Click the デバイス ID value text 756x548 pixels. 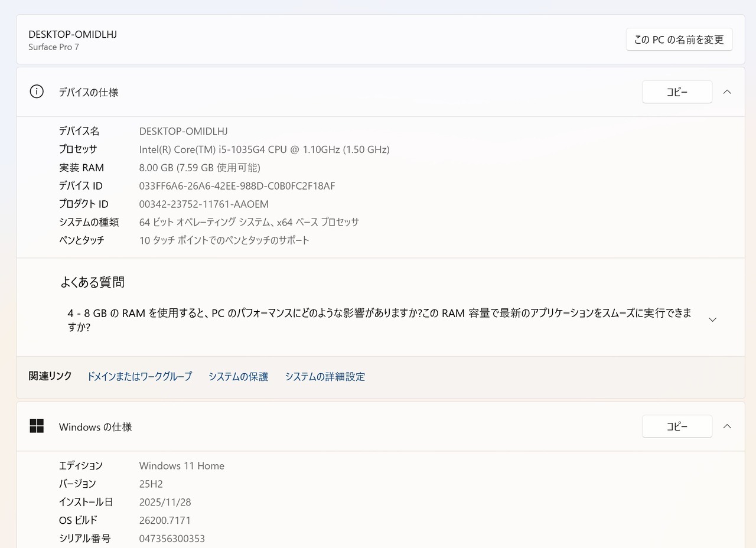pos(237,186)
